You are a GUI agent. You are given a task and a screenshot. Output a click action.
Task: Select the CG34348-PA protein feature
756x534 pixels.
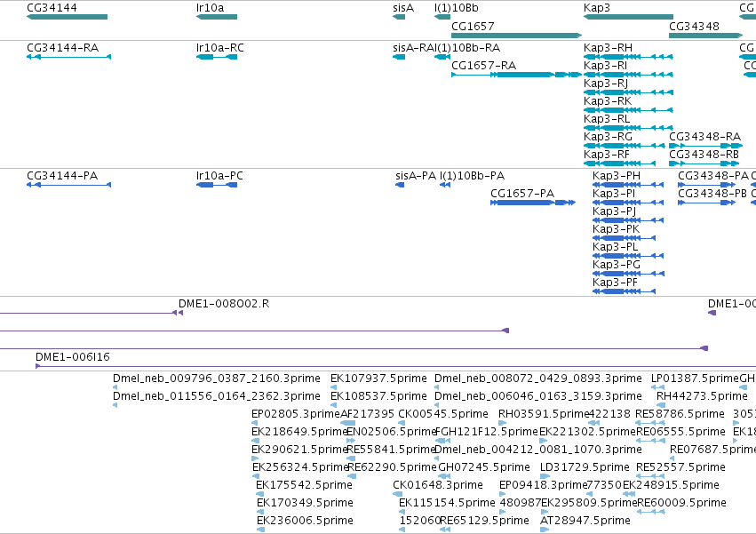coord(709,185)
